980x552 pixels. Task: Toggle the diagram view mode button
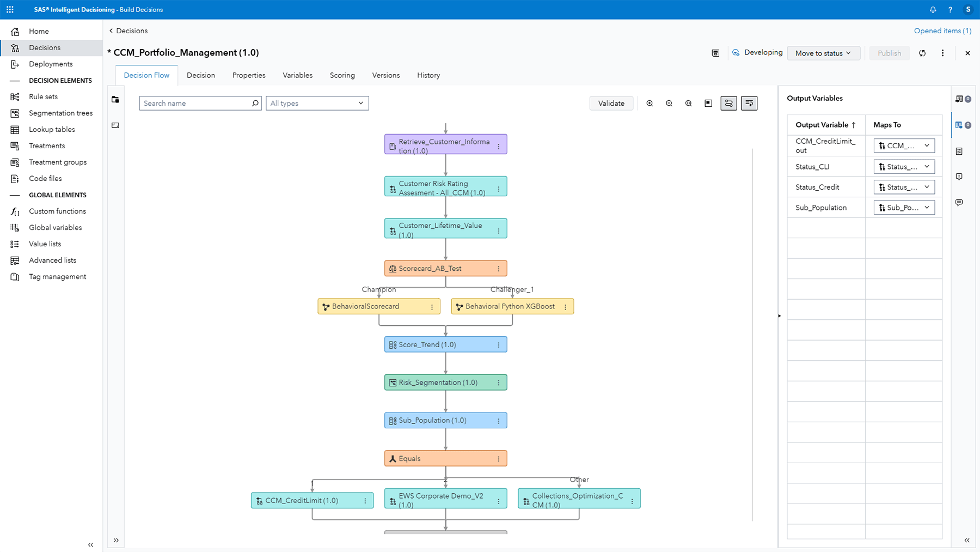point(728,103)
